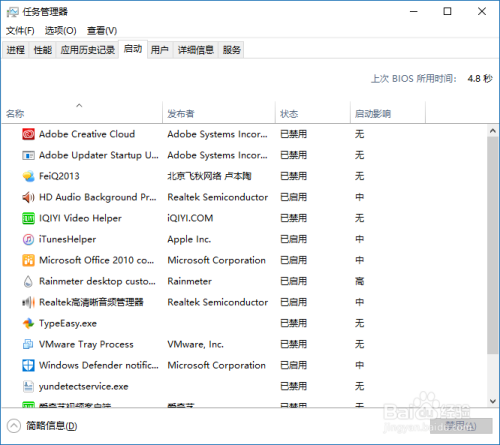
Task: Switch to the 进程 tab
Action: click(16, 50)
